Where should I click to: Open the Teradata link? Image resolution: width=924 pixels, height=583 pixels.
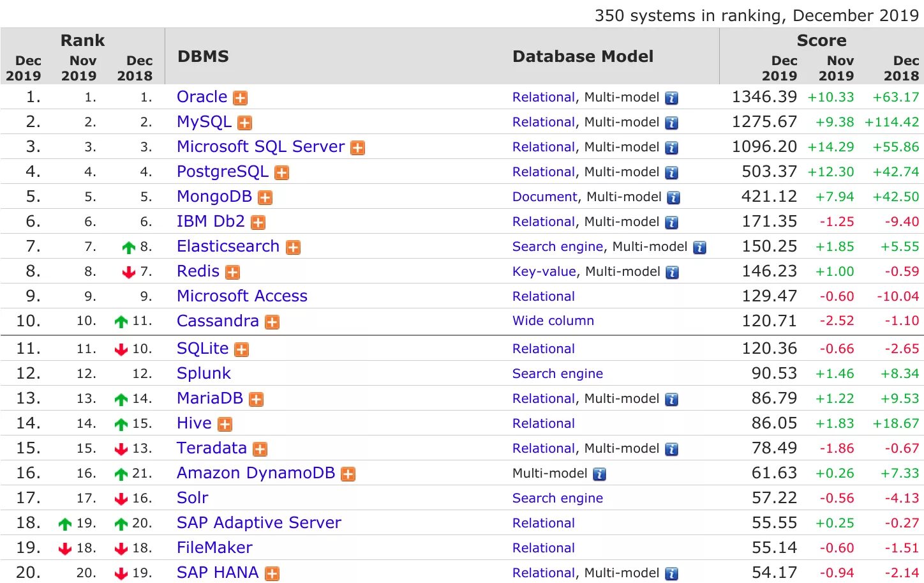(x=212, y=448)
